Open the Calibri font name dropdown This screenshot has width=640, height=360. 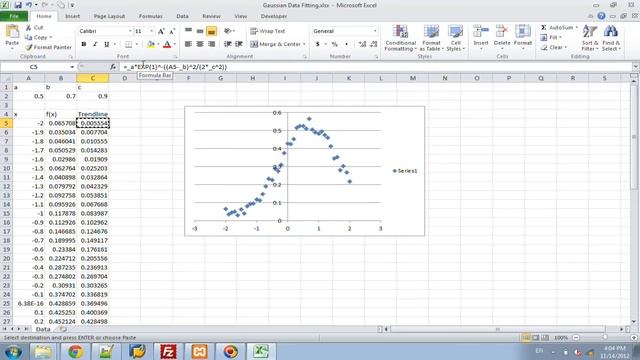[x=130, y=31]
